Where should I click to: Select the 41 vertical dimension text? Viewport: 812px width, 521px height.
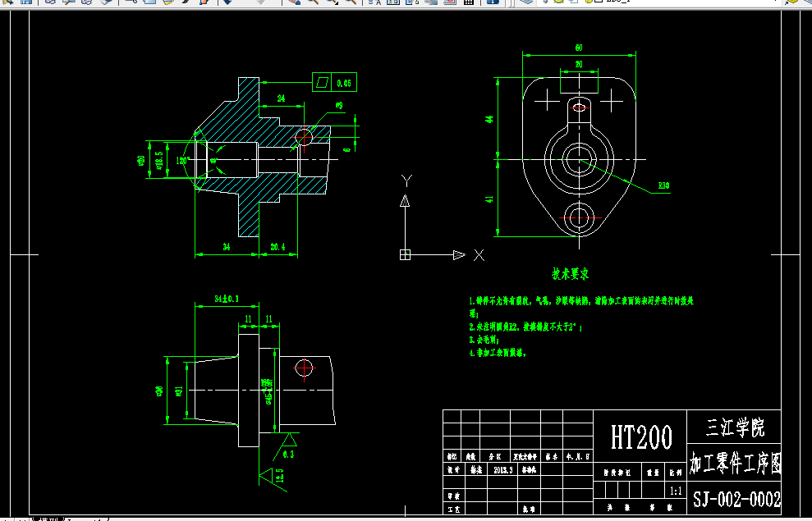coord(489,199)
